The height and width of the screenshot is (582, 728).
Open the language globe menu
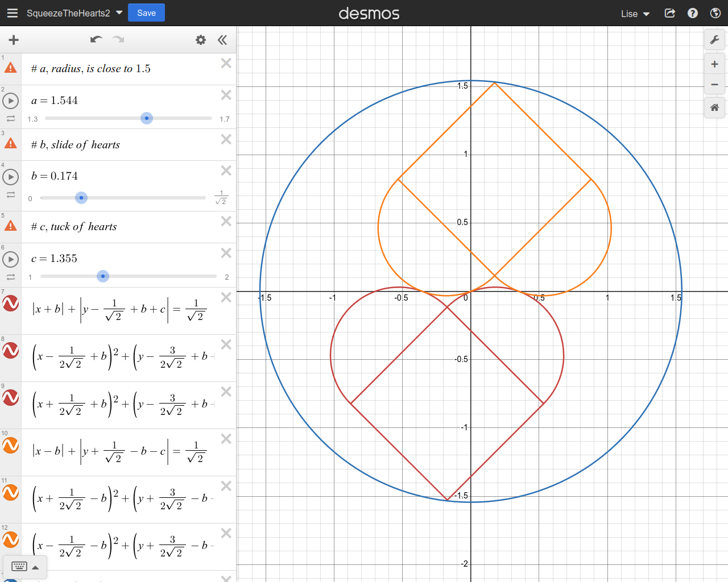(715, 13)
